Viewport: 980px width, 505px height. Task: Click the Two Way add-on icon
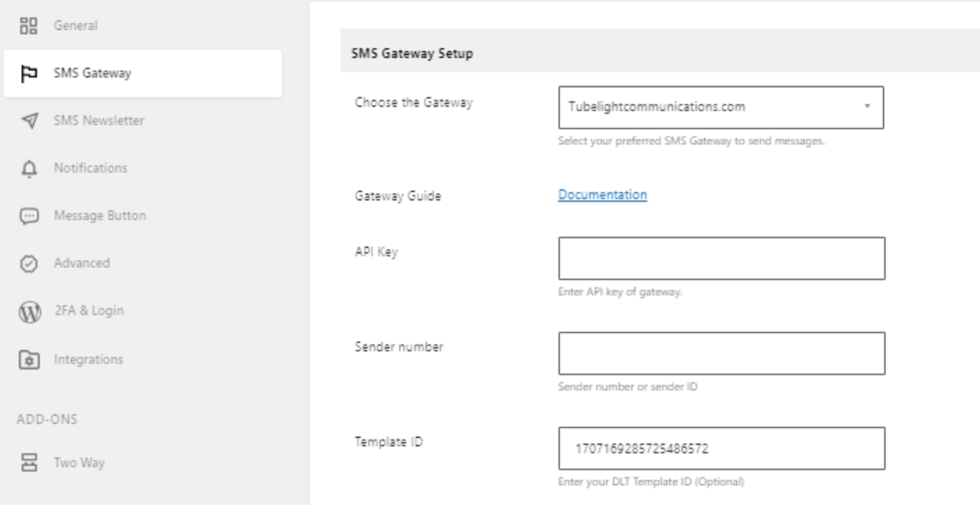[x=29, y=462]
